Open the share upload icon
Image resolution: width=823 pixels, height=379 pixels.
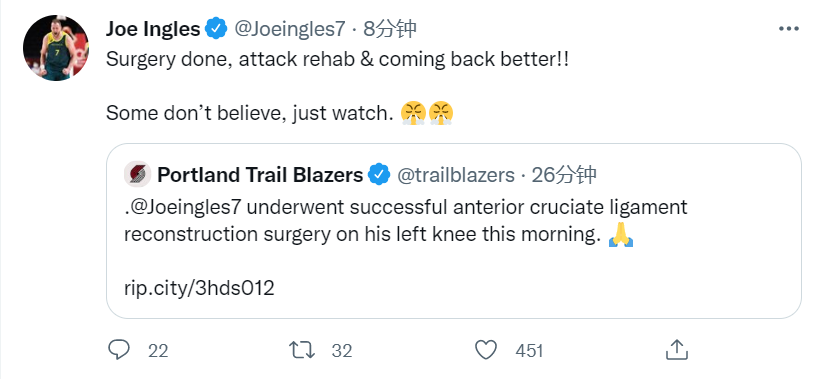click(677, 350)
